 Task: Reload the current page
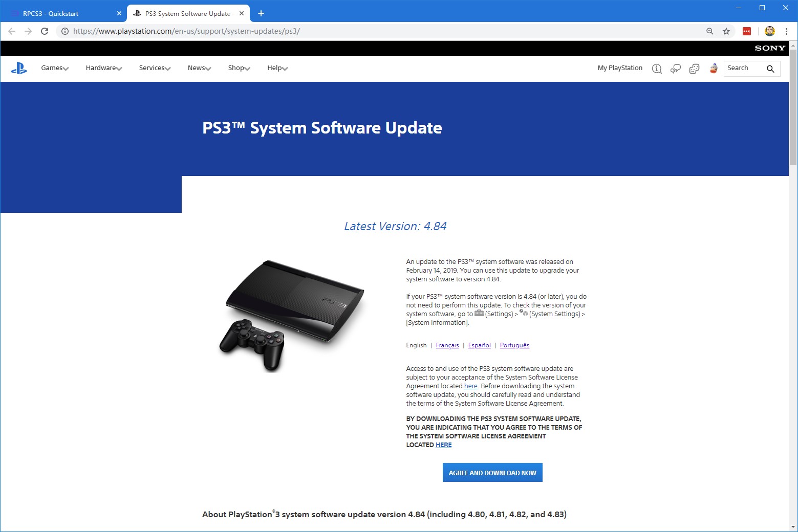coord(45,31)
